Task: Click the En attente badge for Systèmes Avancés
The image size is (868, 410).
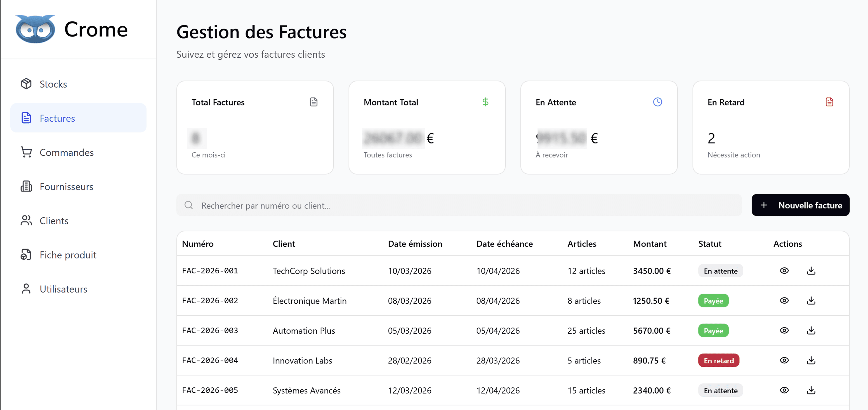Action: (720, 391)
